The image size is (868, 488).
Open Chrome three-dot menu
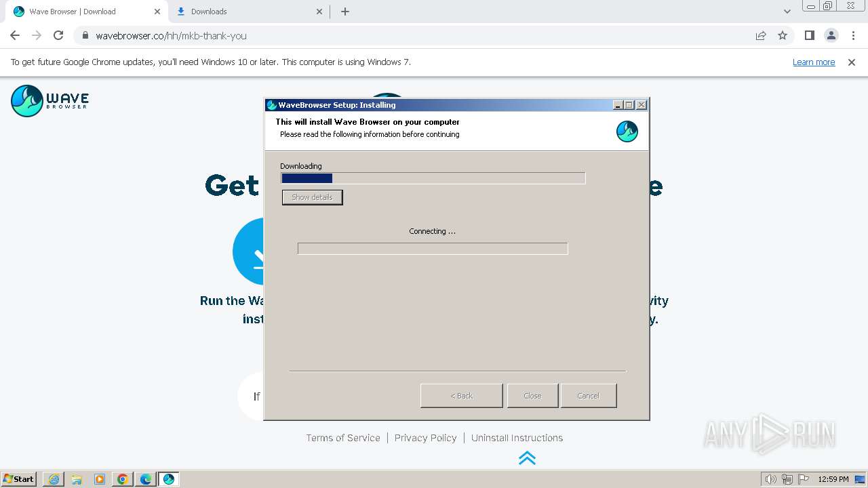point(852,35)
